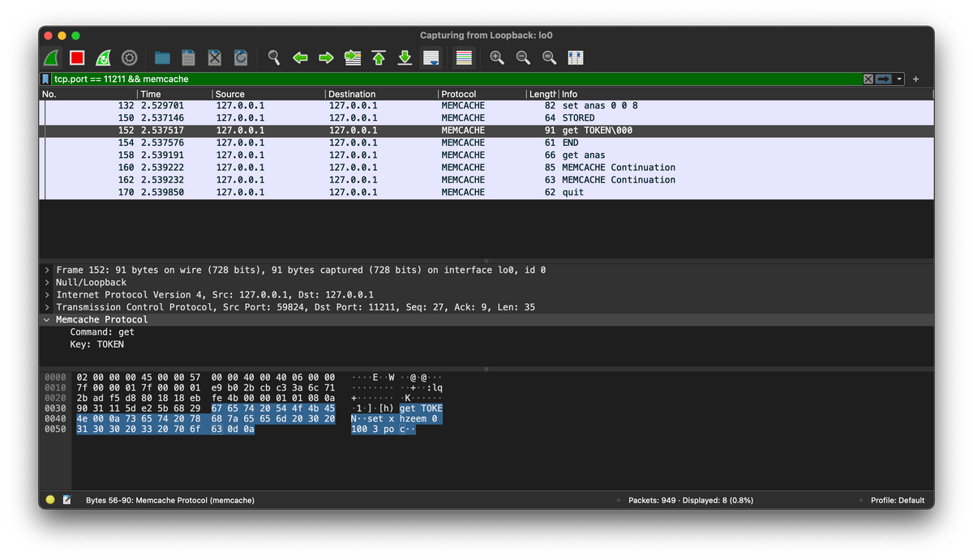Click the find packet magnifier icon
Viewport: 973px width, 560px height.
click(274, 58)
